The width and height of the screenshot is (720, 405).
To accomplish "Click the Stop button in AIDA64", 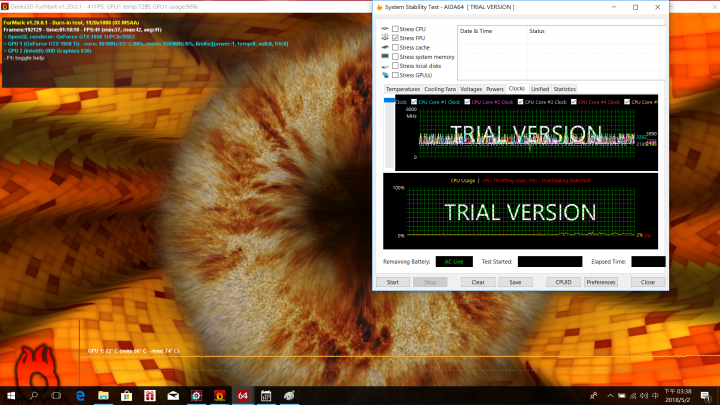I will click(x=430, y=282).
